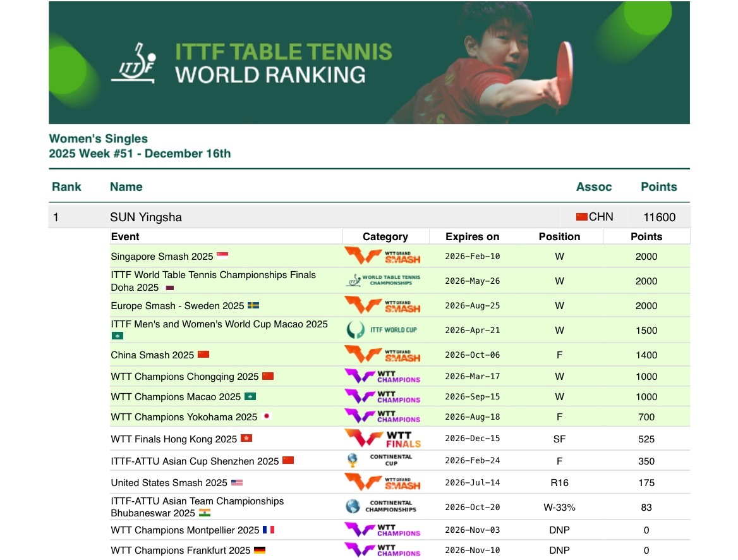Click expiry date 2026-Feb-10
The height and width of the screenshot is (560, 738).
(x=473, y=256)
